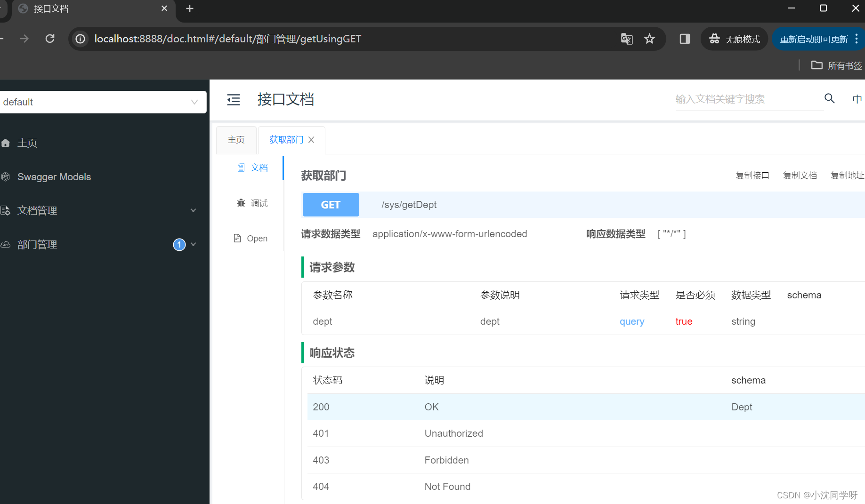This screenshot has width=865, height=504.
Task: Open Swagger Models from the sidebar
Action: tap(54, 177)
